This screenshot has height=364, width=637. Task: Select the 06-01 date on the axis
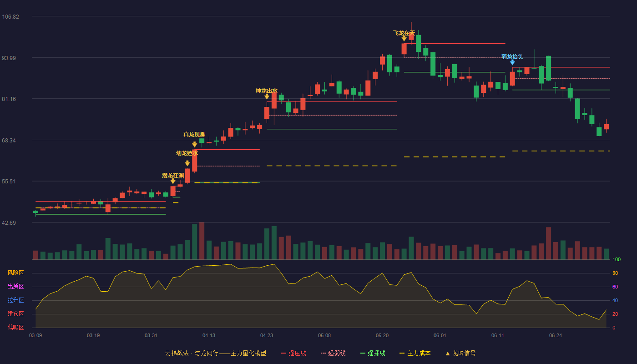click(x=440, y=335)
